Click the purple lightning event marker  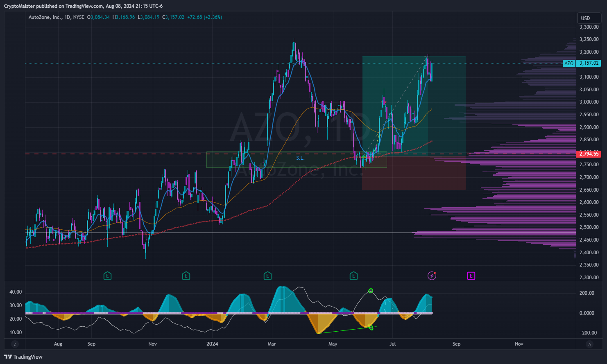coord(432,276)
